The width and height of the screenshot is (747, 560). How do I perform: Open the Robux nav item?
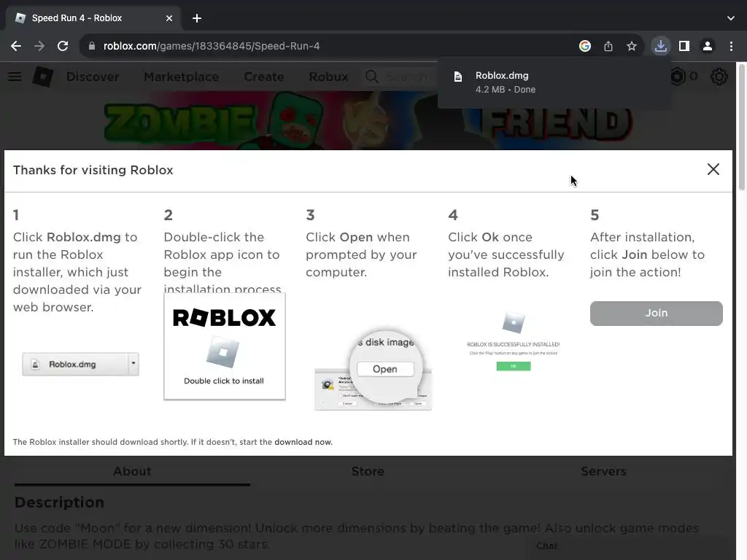point(328,77)
